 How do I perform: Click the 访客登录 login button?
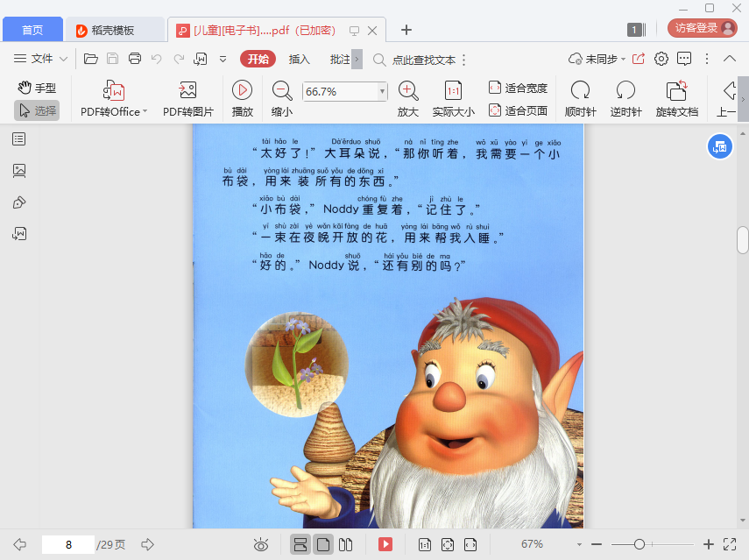tap(703, 28)
